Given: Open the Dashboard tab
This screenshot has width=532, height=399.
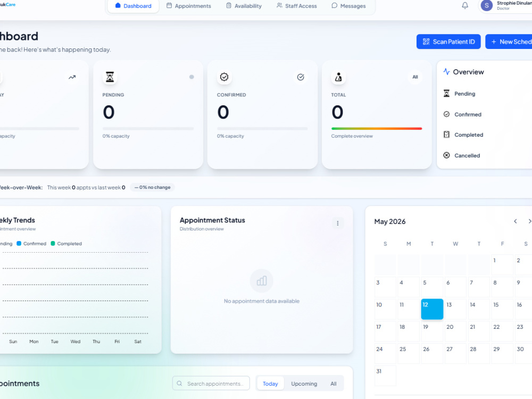Looking at the screenshot, I should tap(133, 6).
